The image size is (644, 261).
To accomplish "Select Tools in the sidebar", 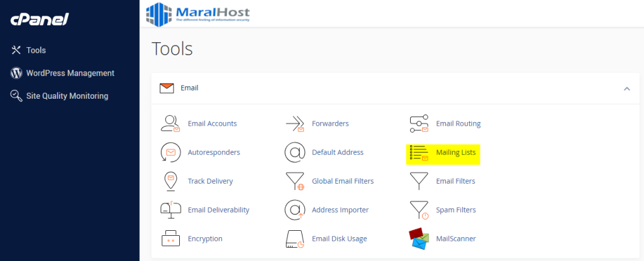I will pos(36,50).
